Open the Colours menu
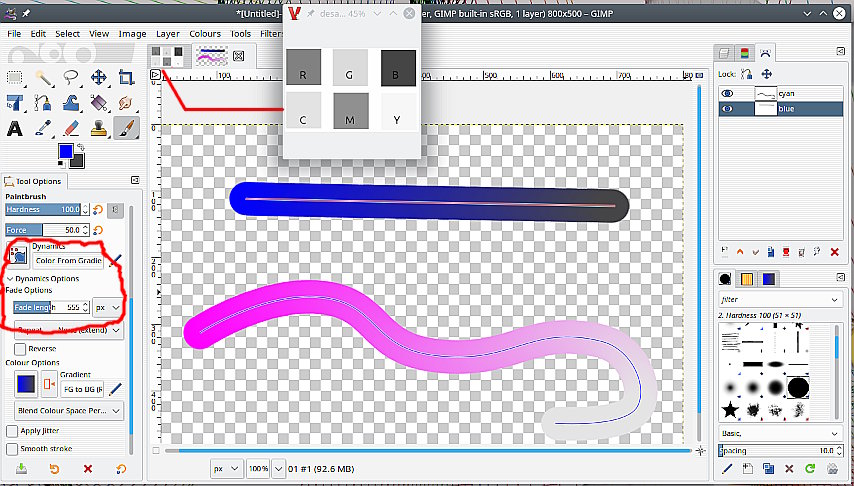 (205, 34)
